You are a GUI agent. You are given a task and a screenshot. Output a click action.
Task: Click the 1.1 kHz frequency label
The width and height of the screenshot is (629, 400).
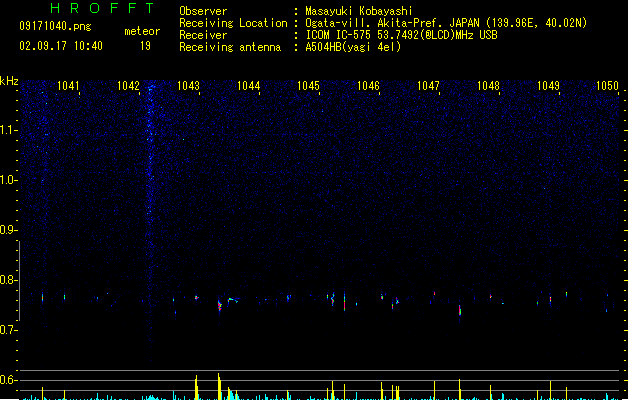pos(8,130)
